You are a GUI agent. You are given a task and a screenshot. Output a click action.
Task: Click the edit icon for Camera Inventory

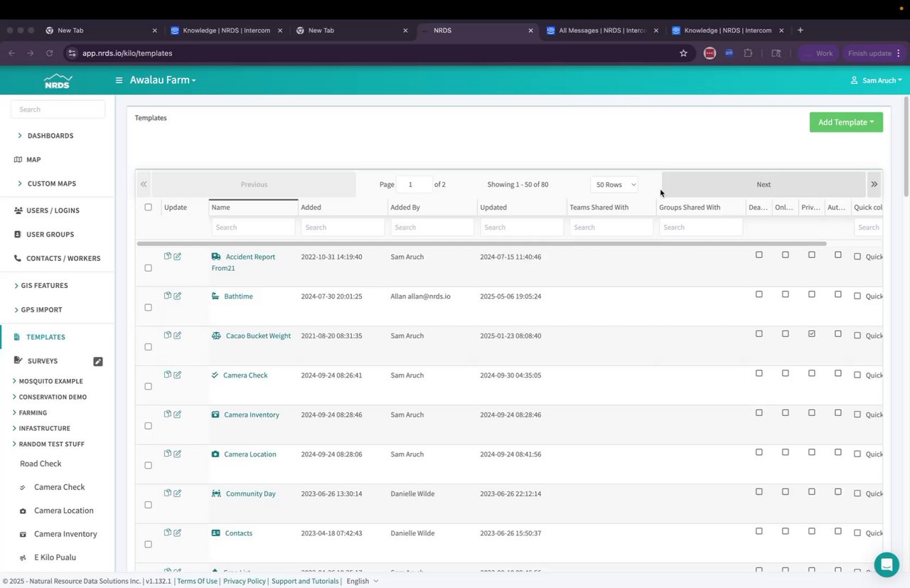point(177,414)
